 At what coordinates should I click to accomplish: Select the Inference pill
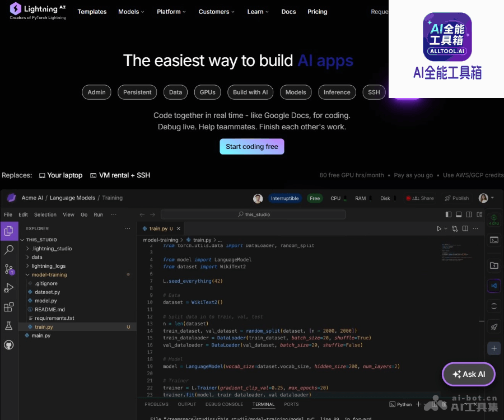tap(337, 92)
